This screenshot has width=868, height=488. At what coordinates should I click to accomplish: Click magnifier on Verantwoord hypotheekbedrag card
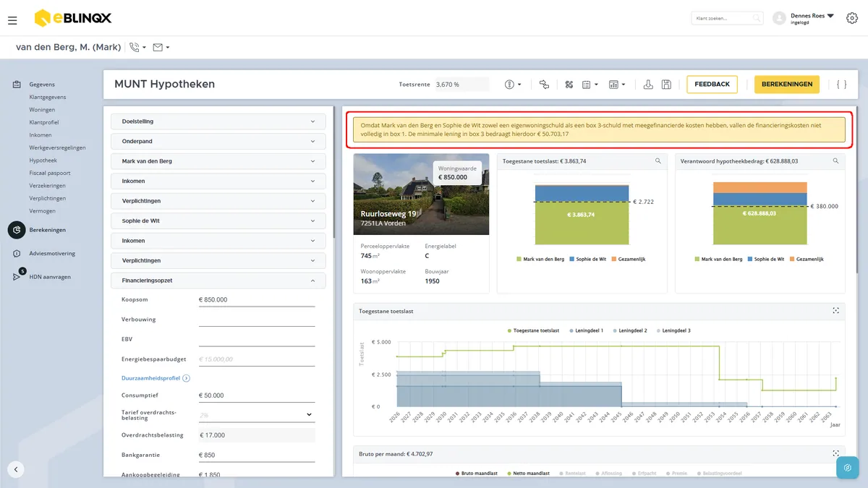pyautogui.click(x=835, y=161)
